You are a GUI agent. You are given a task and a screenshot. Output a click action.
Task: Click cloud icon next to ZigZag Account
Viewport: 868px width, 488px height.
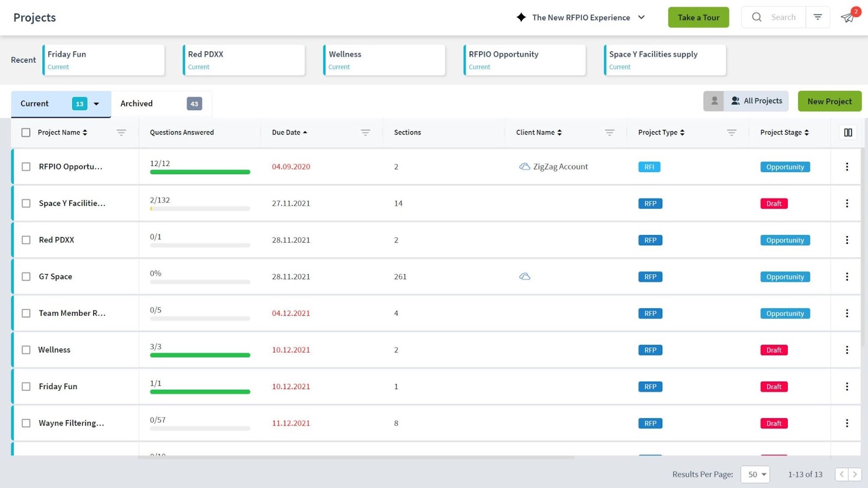[525, 167]
